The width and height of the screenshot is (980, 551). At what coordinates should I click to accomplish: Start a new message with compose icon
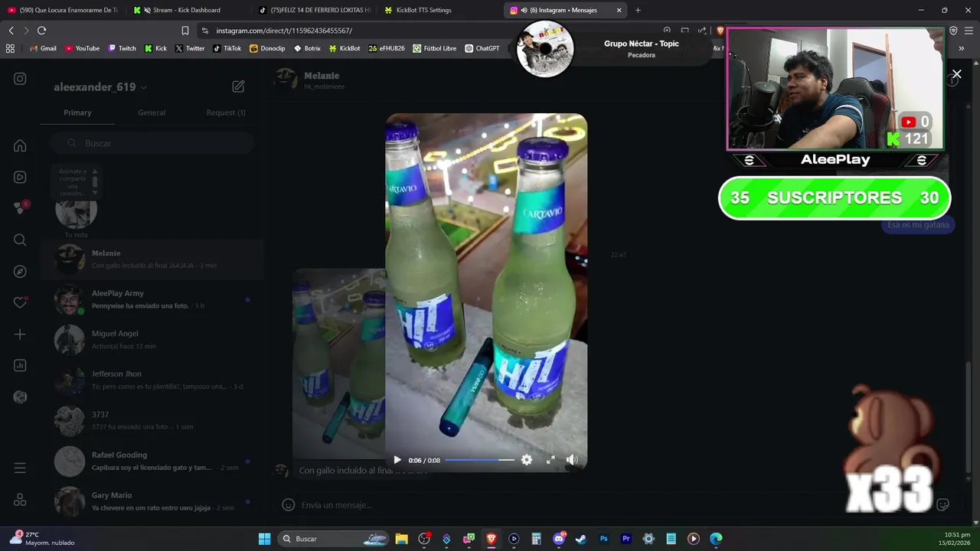(x=238, y=86)
